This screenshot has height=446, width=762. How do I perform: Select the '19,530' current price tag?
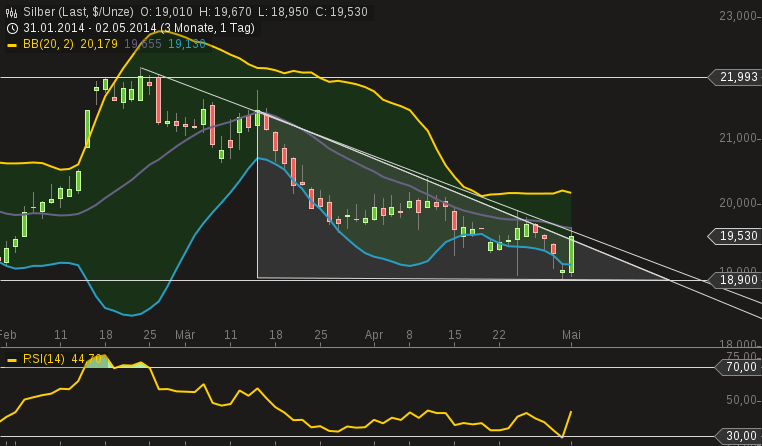[x=734, y=236]
